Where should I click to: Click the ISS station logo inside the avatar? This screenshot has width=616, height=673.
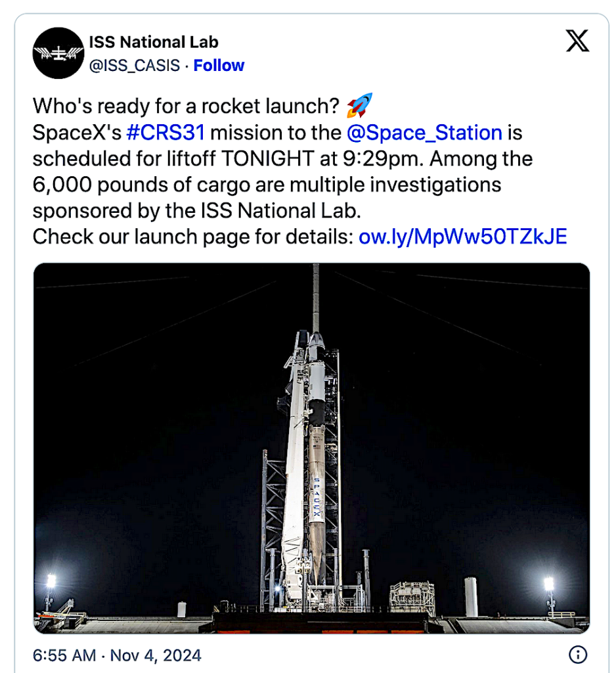coord(58,51)
